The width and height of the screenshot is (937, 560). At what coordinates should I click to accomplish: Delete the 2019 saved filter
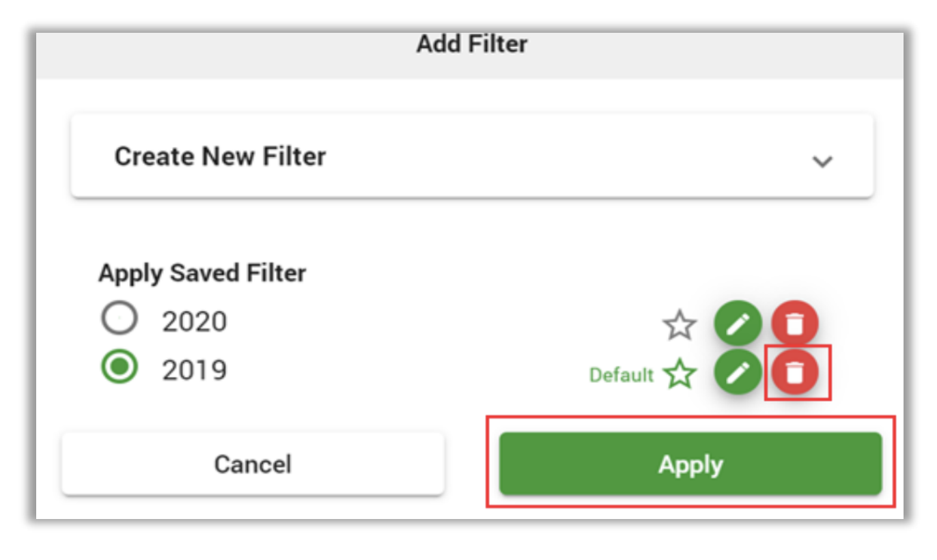(794, 373)
